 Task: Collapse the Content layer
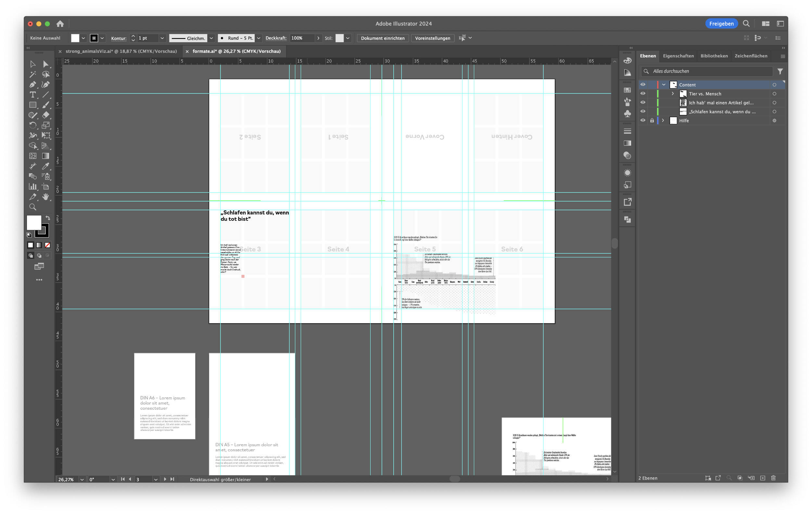coord(664,85)
